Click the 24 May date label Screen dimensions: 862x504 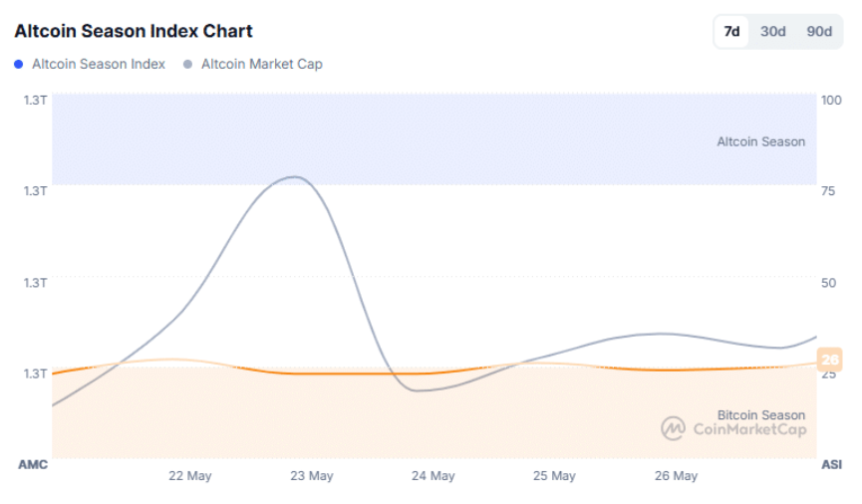(432, 476)
